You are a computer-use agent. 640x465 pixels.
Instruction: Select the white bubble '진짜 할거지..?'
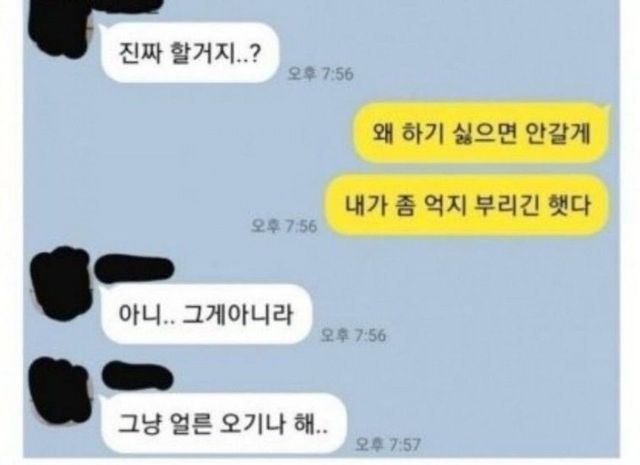coord(190,53)
